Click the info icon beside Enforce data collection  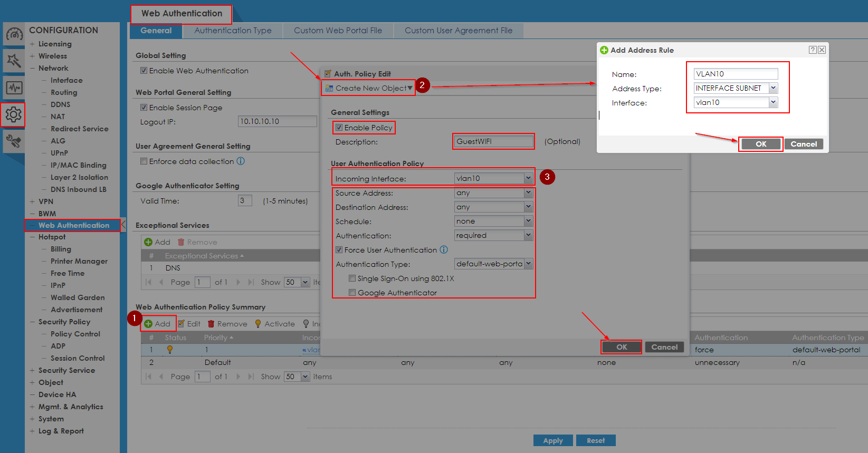coord(241,161)
